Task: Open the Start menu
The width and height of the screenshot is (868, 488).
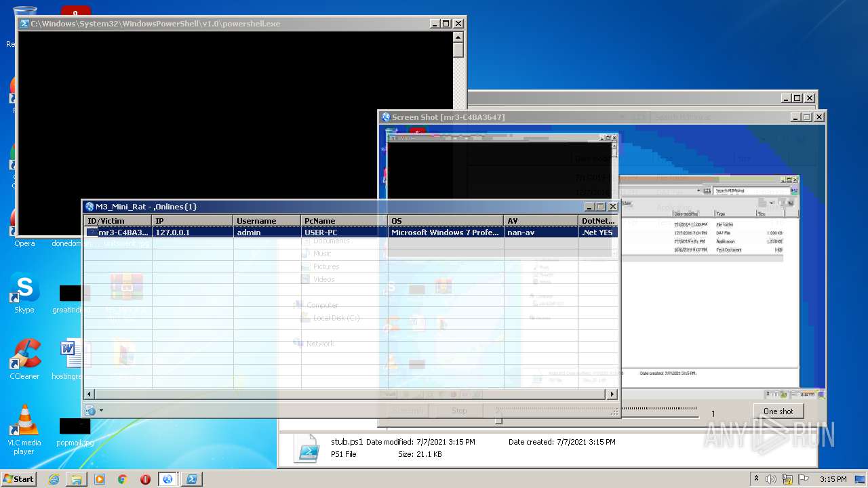Action: pos(19,479)
